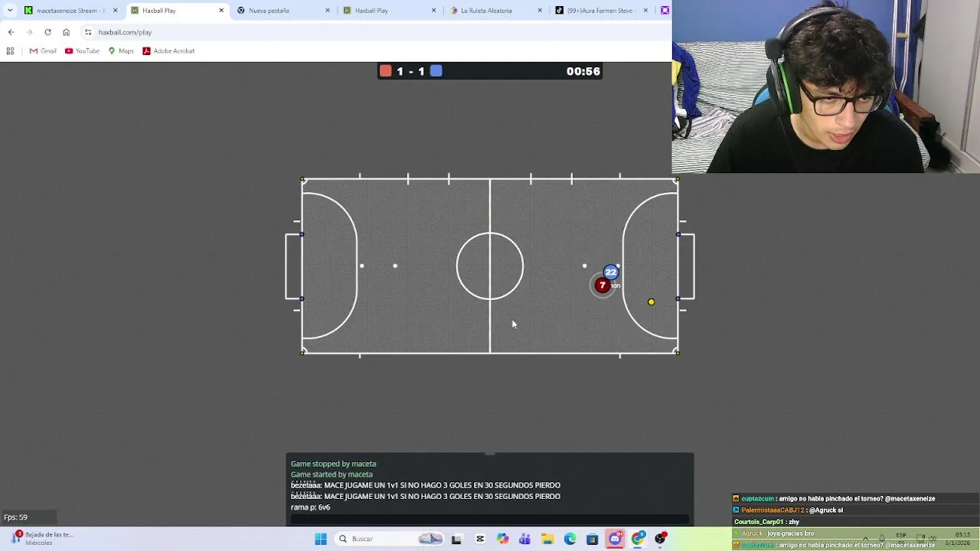Click 'Game started by maceta' chat message
Viewport: 980px width, 551px height.
click(332, 474)
